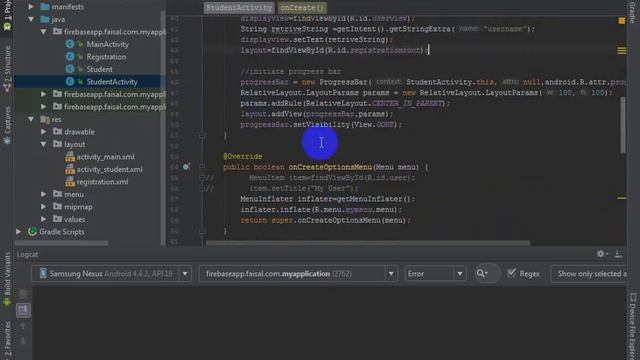The width and height of the screenshot is (640, 360).
Task: Collapse the res folder
Action: (x=31, y=119)
